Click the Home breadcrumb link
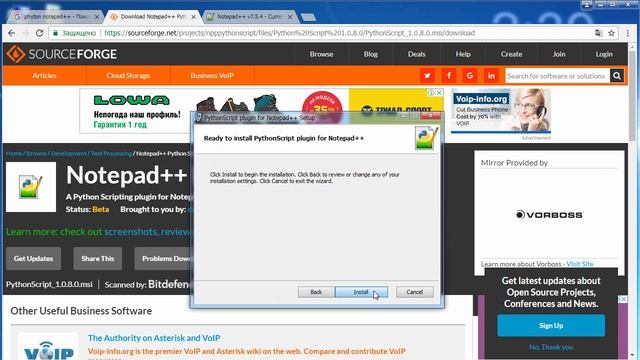 point(14,153)
